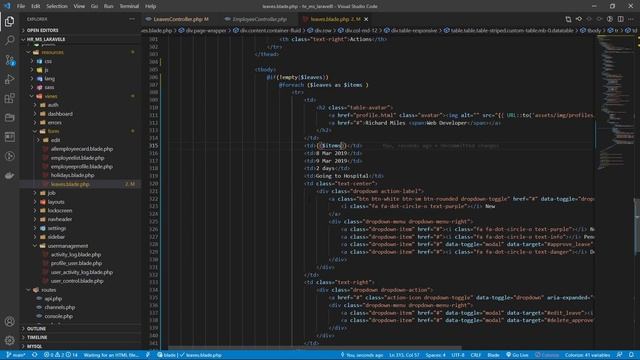Click the Synchronize Changes icon in status bar
This screenshot has width=640, height=360.
(x=35, y=355)
